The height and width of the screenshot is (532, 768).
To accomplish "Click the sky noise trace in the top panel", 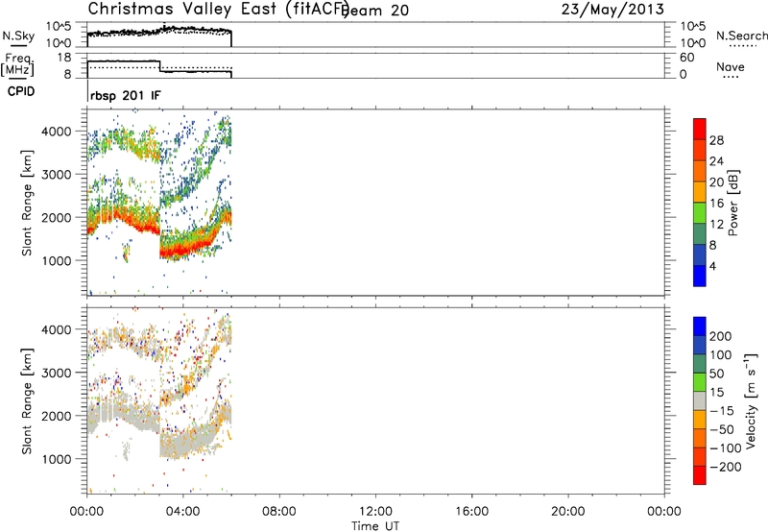I will (x=159, y=32).
